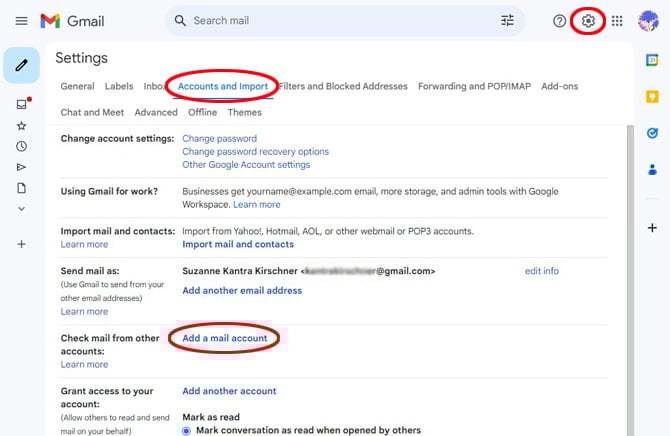The height and width of the screenshot is (436, 670).
Task: Click Learn more about Google Workspace
Action: point(257,204)
